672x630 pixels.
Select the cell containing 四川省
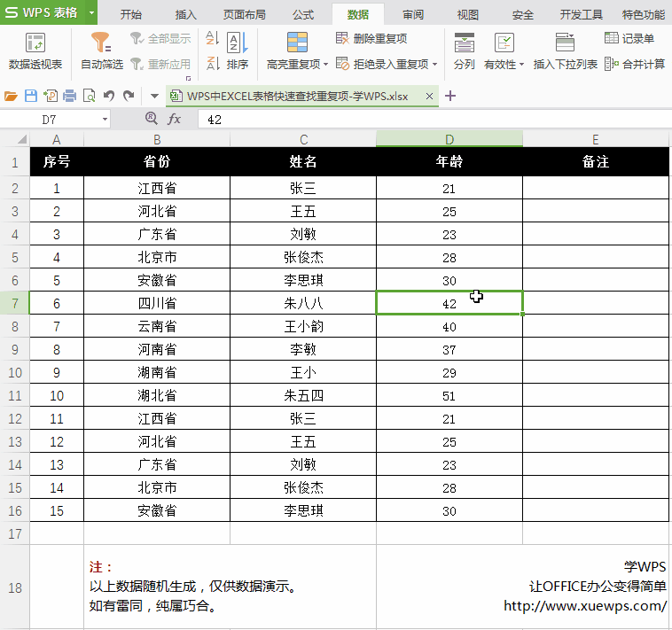pos(157,303)
